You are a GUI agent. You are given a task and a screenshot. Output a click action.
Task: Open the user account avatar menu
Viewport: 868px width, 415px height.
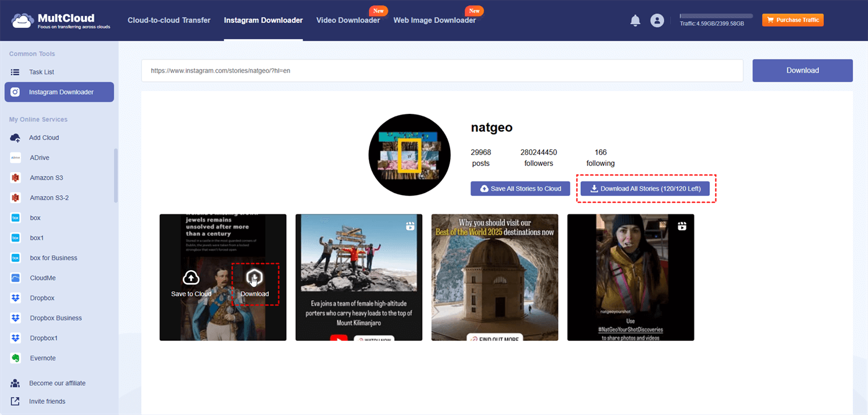pos(657,20)
